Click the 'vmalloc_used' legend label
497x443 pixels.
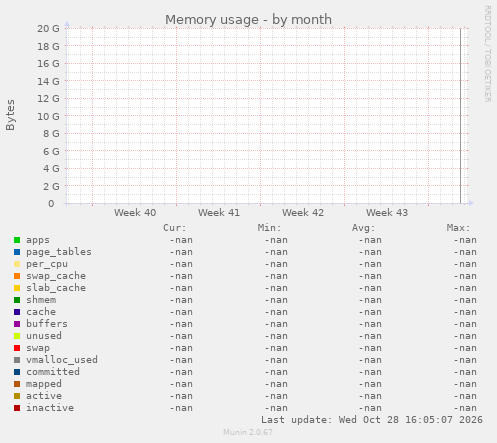[62, 360]
